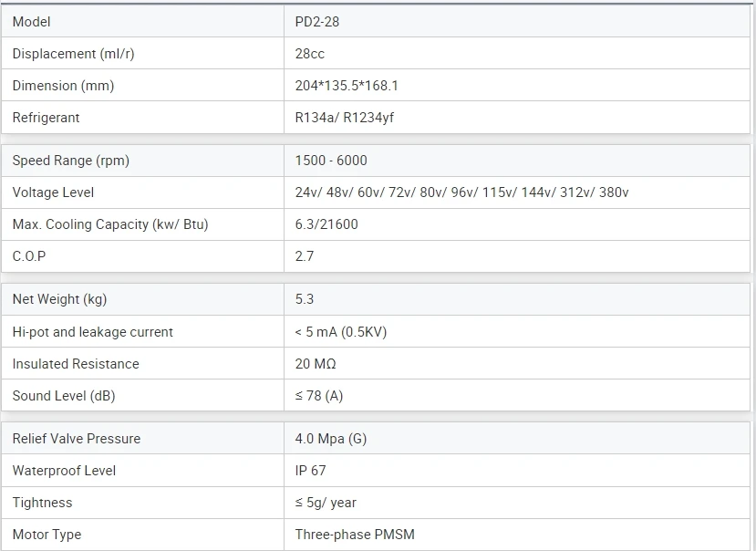
Task: Select the R134a/ R1234yf refrigerant text
Action: [x=345, y=118]
